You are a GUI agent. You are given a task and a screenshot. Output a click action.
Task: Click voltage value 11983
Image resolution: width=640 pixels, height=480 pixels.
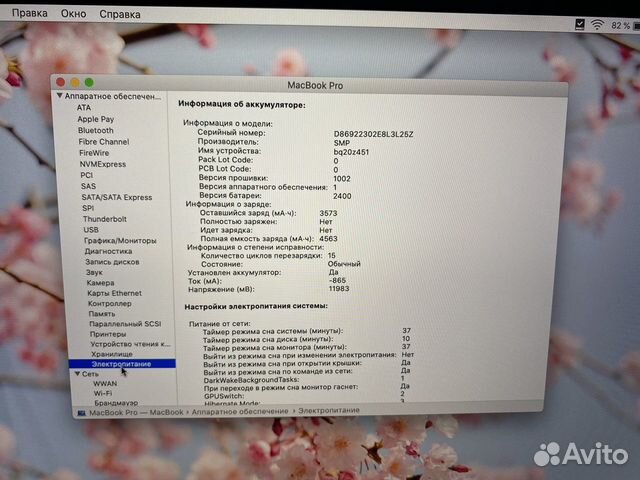(339, 289)
